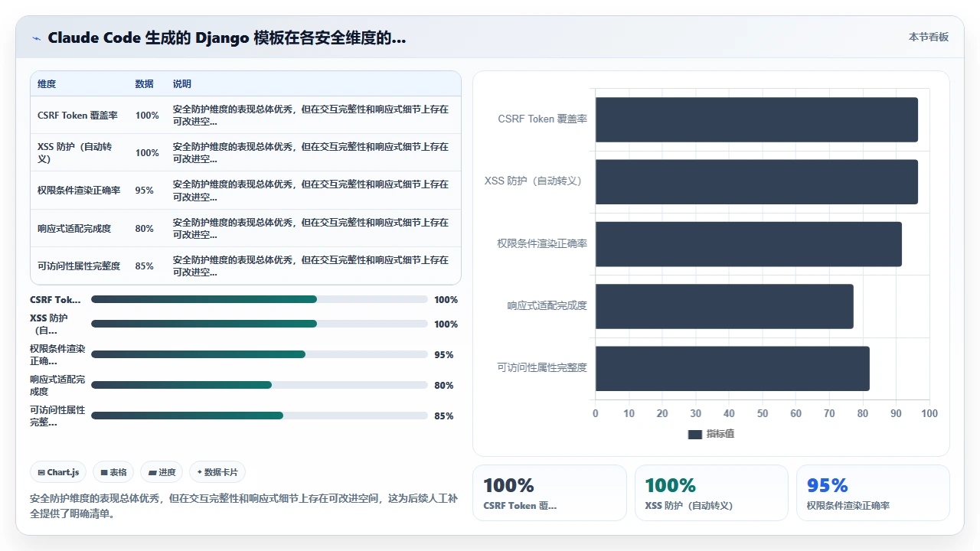Click the 本节看板 label
Screen dimensions: 980x551
[929, 37]
